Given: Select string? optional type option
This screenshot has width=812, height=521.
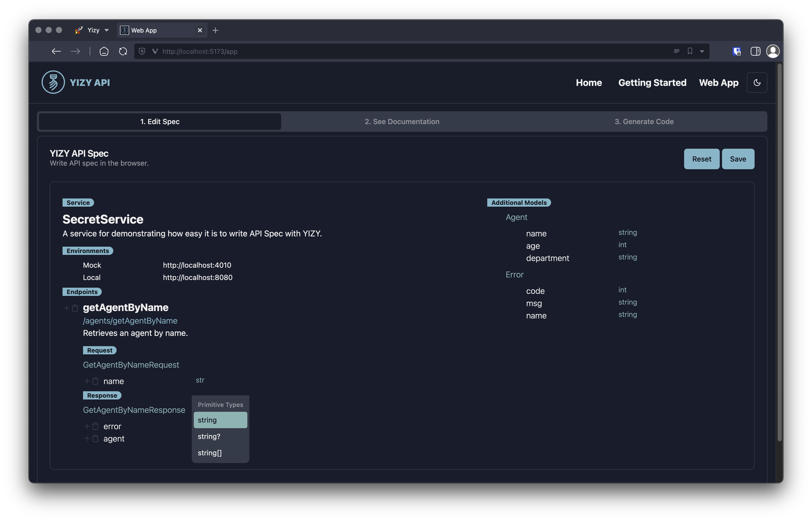Looking at the screenshot, I should click(x=220, y=436).
